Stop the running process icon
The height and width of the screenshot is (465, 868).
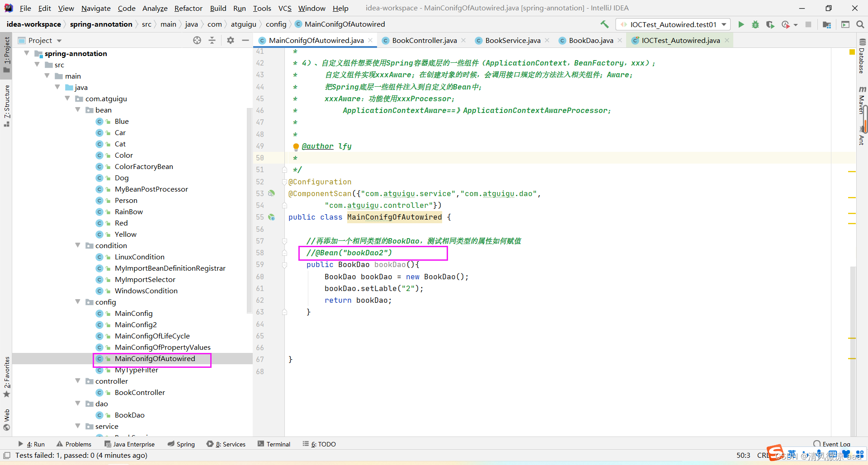808,24
